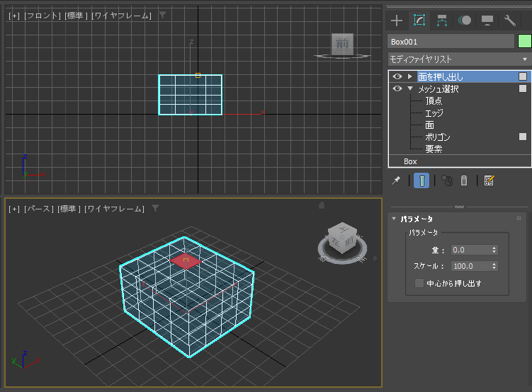Image resolution: width=532 pixels, height=392 pixels.
Task: Open the Hierarchy panel tab
Action: (442, 21)
